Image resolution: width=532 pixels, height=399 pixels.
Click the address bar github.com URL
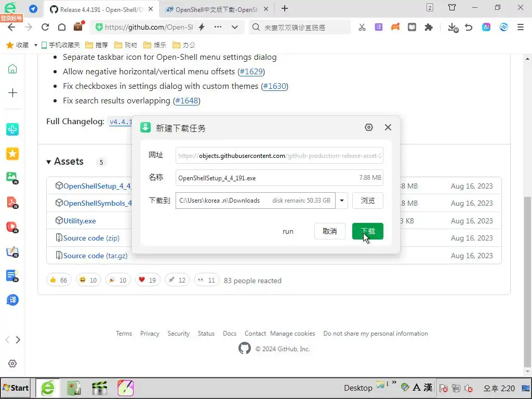point(149,27)
